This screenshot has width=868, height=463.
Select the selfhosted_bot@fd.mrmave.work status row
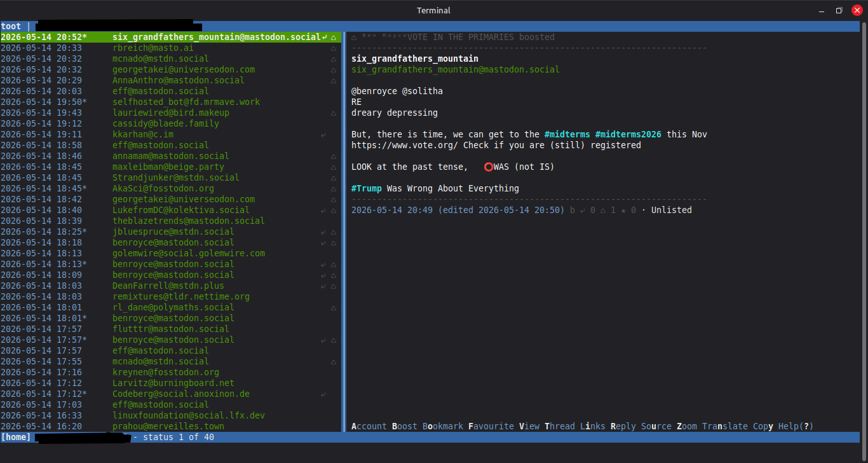click(170, 102)
